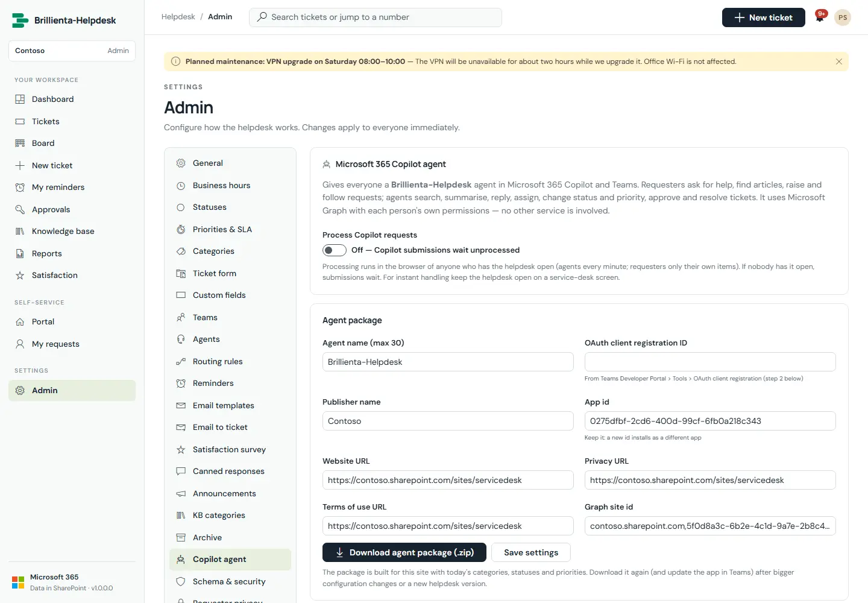Select Satisfaction survey settings

point(230,450)
